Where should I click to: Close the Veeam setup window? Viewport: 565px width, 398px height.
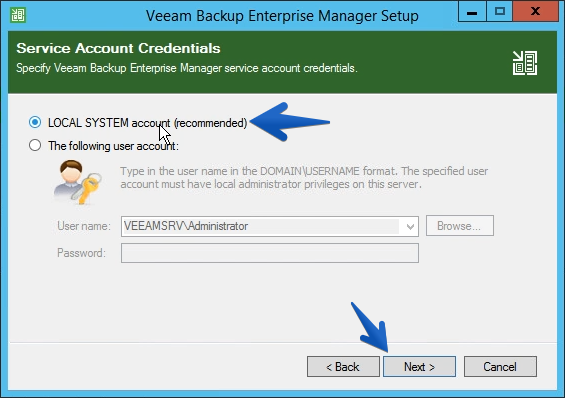click(535, 12)
